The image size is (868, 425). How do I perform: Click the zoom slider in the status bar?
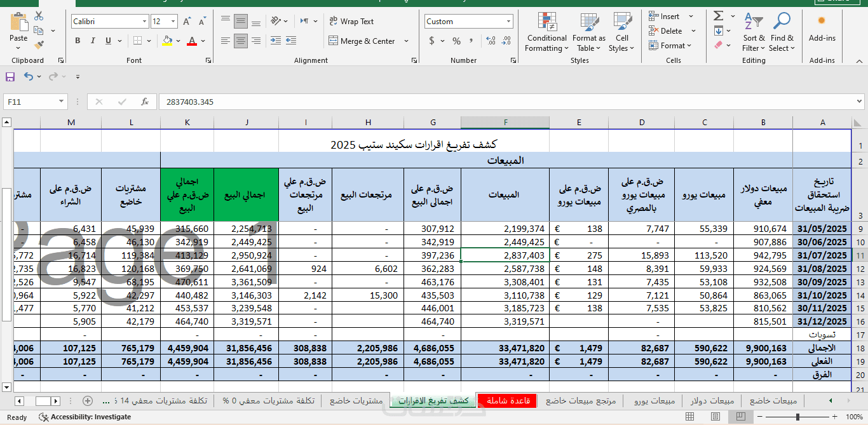point(798,417)
